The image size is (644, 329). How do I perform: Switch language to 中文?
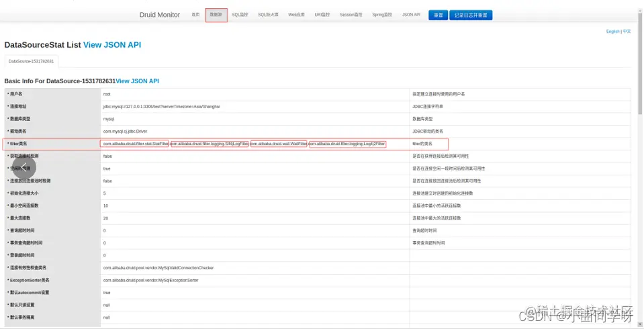(x=627, y=31)
